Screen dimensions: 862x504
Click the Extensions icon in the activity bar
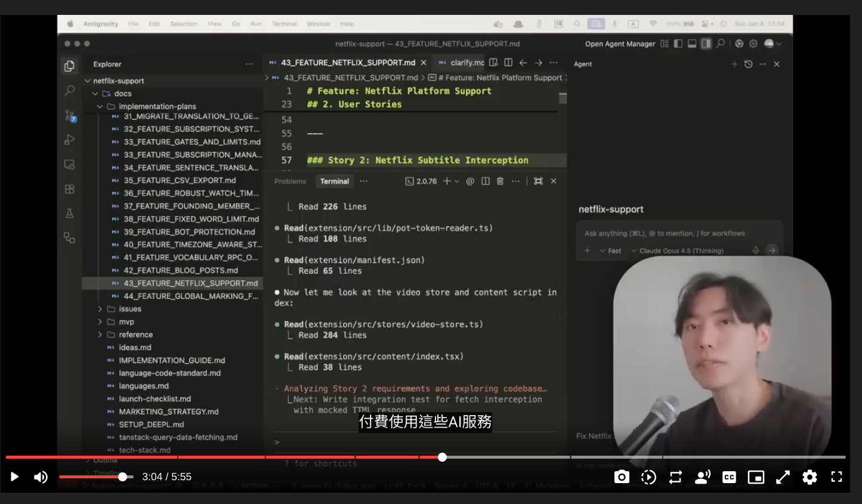click(x=69, y=188)
